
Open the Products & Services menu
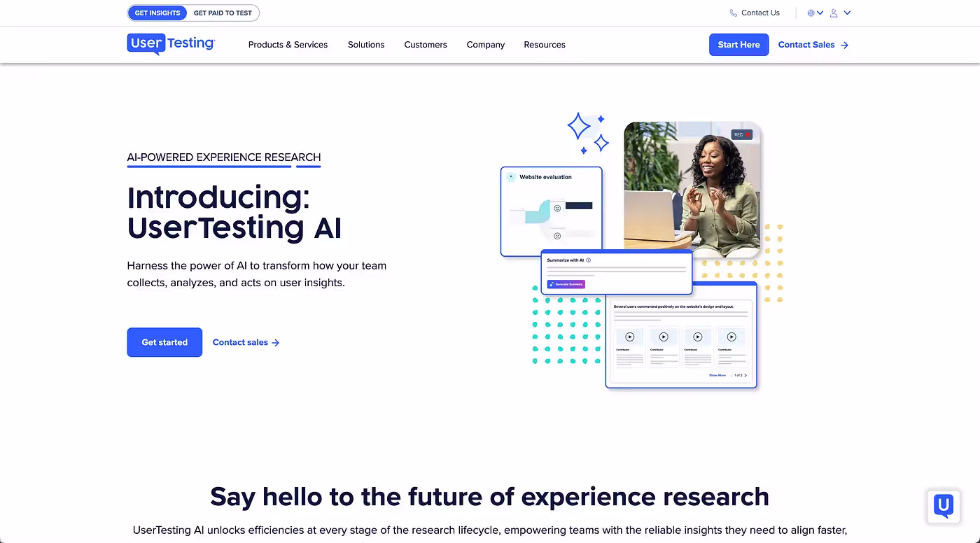click(x=288, y=45)
